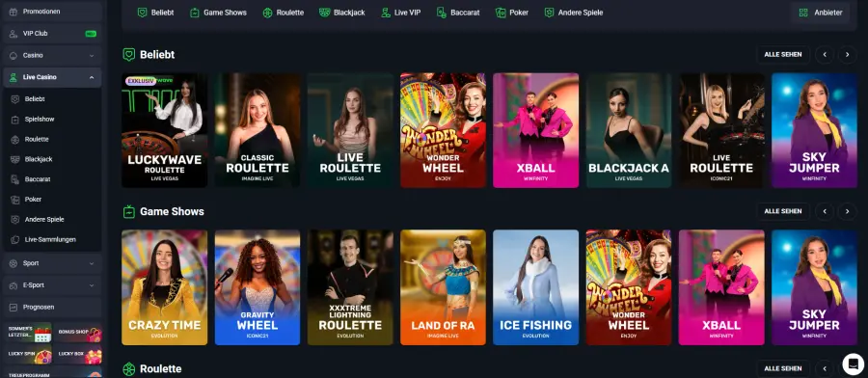Click the E-Sport gamepad icon in sidebar

[14, 285]
